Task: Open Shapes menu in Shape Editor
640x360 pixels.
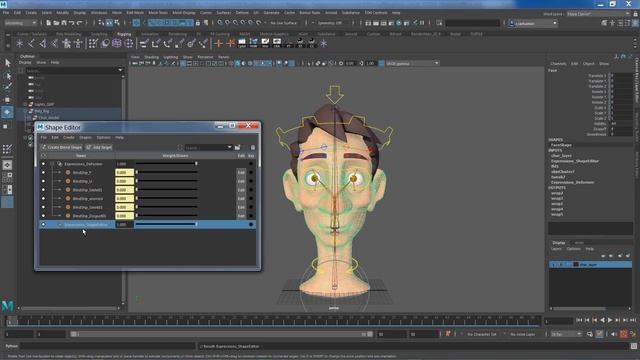Action: [x=85, y=138]
